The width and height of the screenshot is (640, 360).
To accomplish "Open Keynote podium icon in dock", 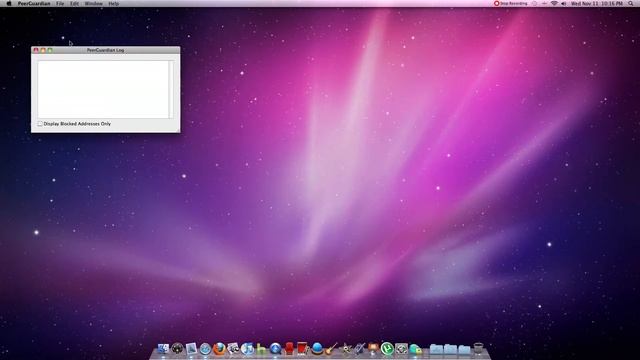I will click(x=373, y=349).
